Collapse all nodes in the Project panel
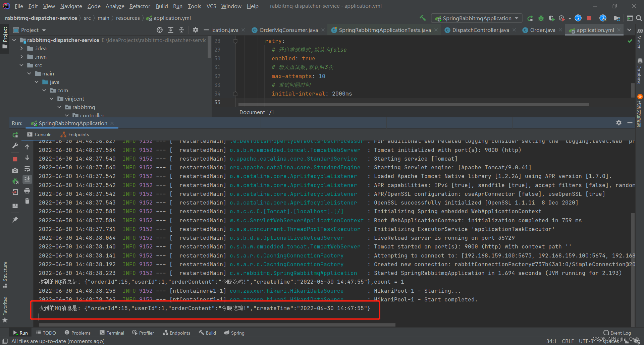This screenshot has height=345, width=644. pyautogui.click(x=181, y=30)
